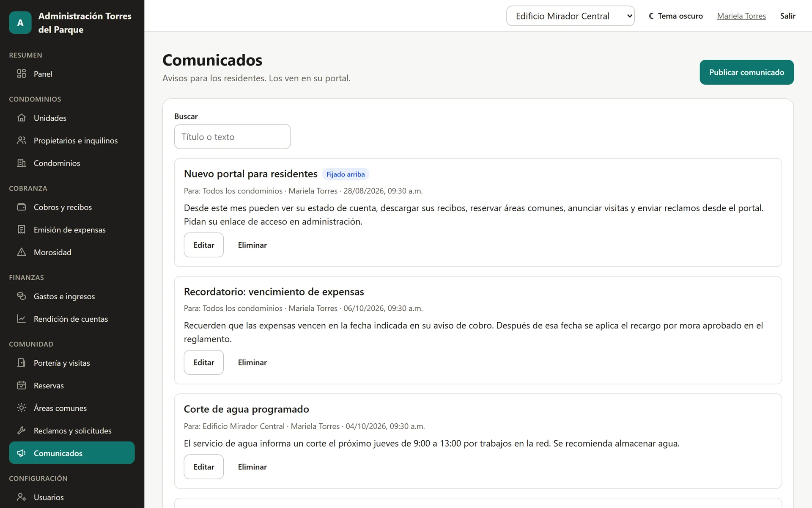Select Emisión de expensas

click(72, 229)
